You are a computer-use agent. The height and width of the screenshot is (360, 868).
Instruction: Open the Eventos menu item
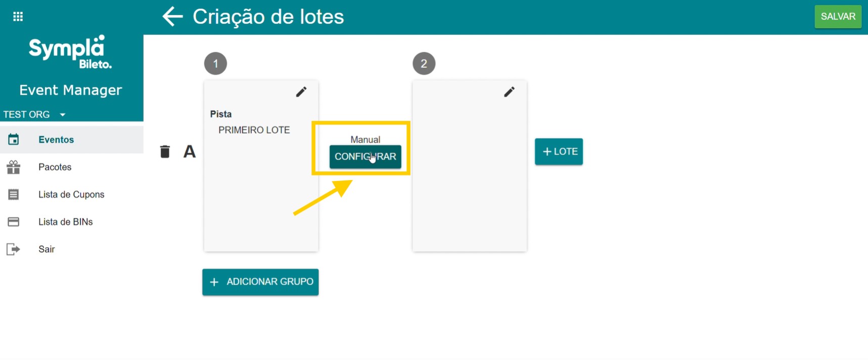coord(56,140)
